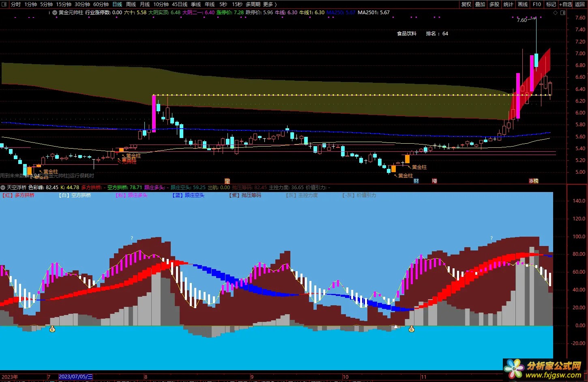Expand the 天空浮桥 indicator menu

[x=3, y=188]
